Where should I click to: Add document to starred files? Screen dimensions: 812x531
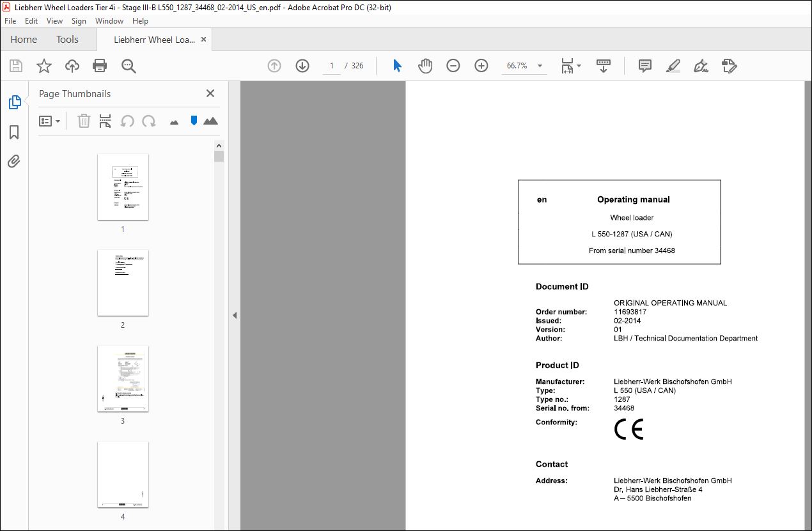click(43, 66)
